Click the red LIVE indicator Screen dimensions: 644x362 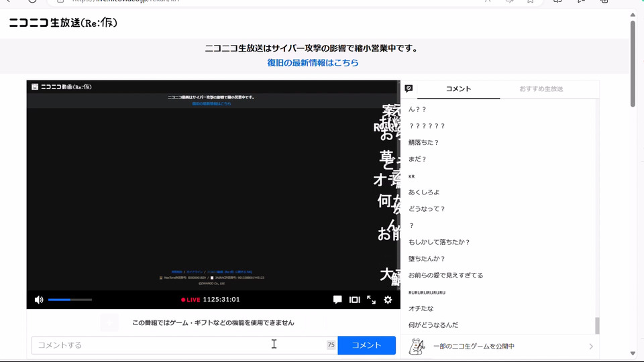click(x=191, y=300)
